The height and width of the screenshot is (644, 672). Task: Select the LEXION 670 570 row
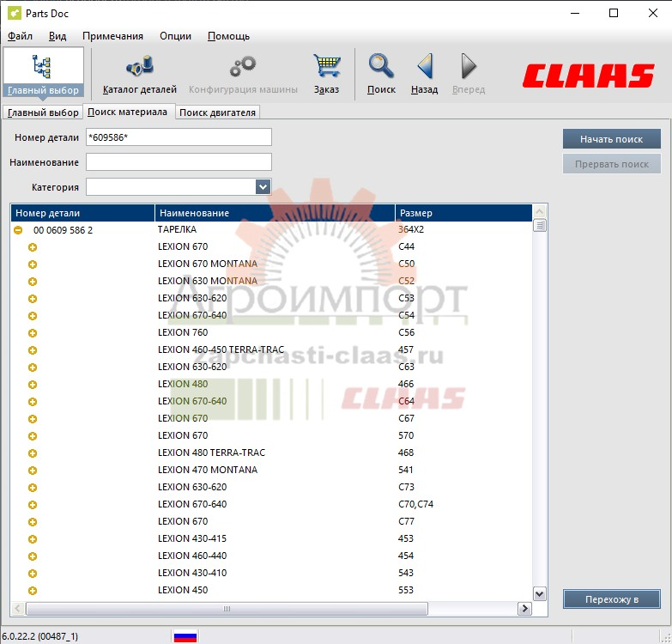tap(271, 435)
